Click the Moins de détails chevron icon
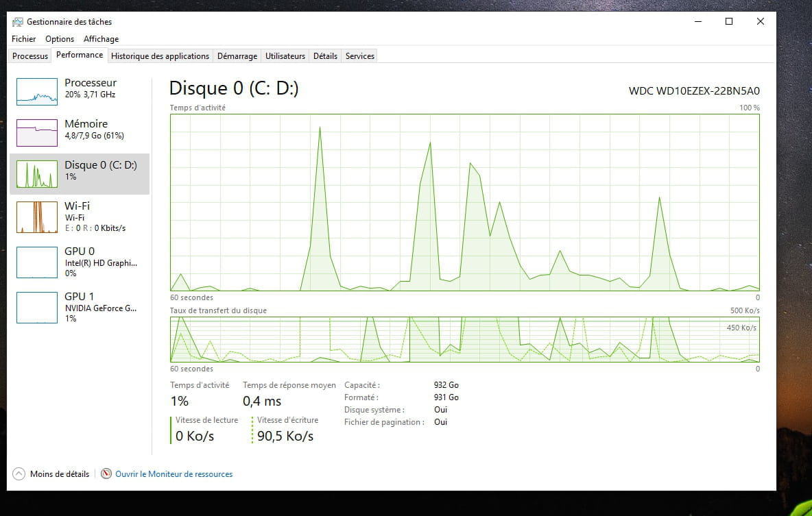The image size is (812, 516). 19,474
